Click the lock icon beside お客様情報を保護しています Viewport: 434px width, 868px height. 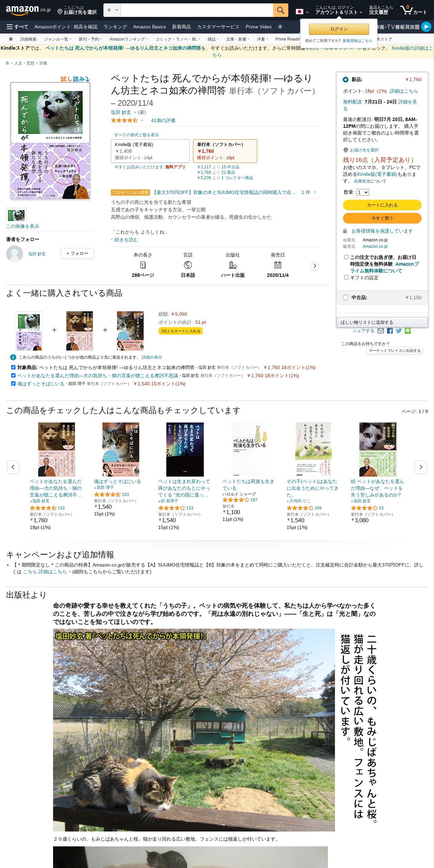345,231
